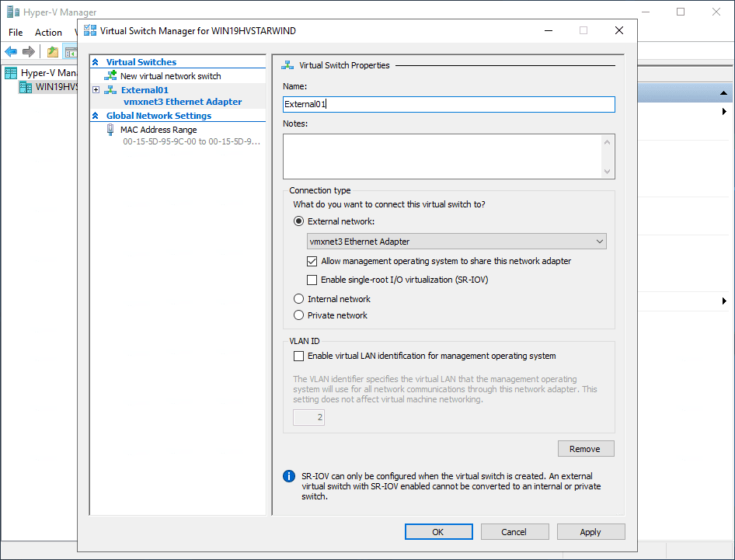
Task: Click the Hyper-V Manager root node icon
Action: point(11,73)
